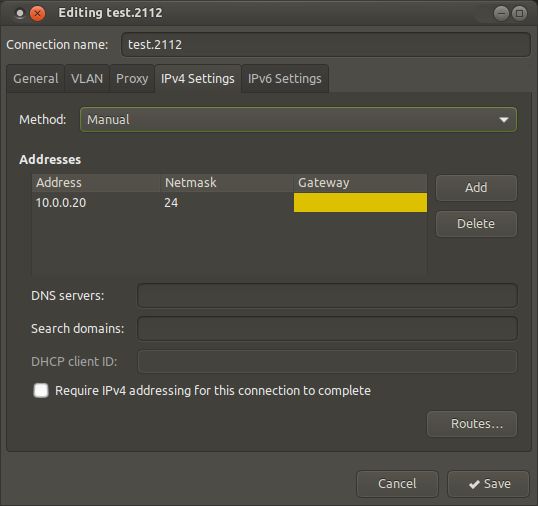
Task: Switch to IPv6 Settings tab
Action: tap(285, 79)
